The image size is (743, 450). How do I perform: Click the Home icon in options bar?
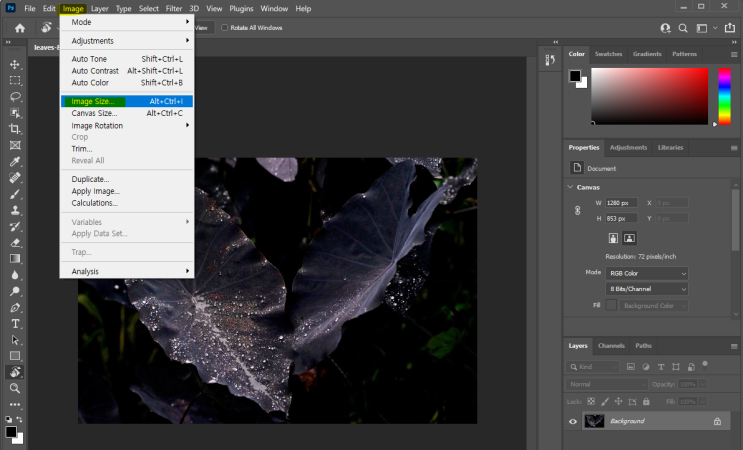[20, 28]
